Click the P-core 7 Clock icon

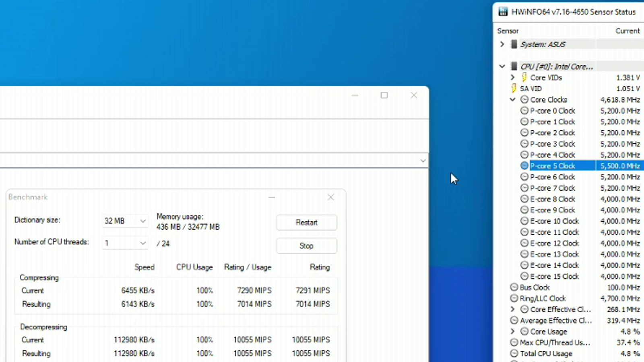point(524,188)
